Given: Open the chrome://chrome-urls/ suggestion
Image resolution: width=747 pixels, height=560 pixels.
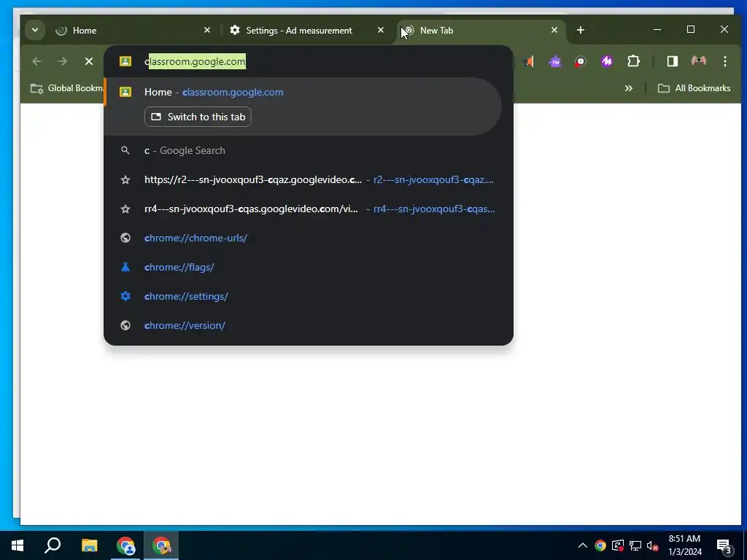Looking at the screenshot, I should click(x=309, y=238).
